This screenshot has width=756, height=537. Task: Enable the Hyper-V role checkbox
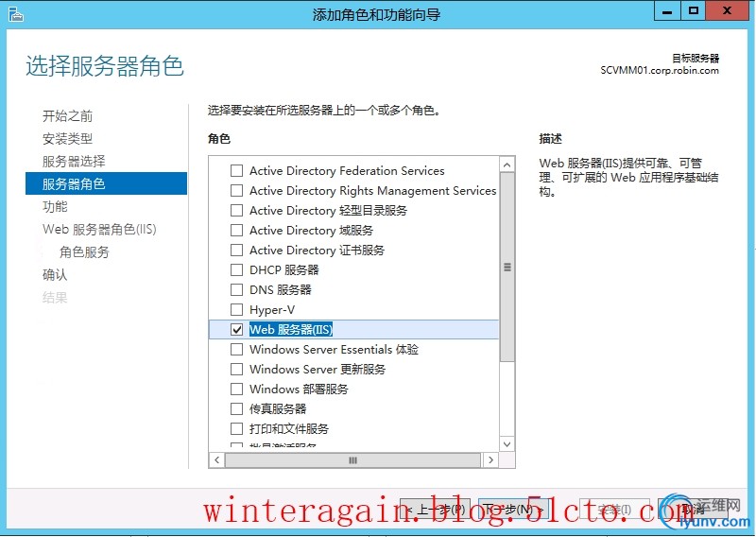pos(237,309)
